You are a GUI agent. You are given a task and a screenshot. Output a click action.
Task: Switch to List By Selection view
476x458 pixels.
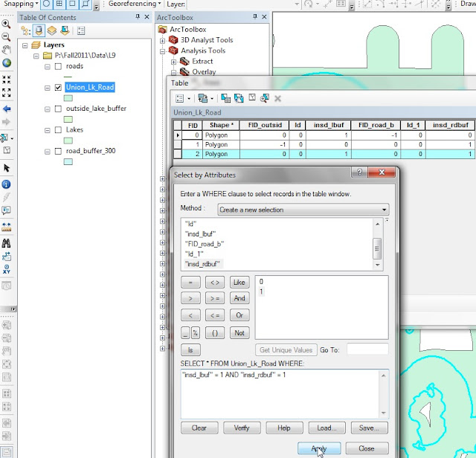(x=65, y=30)
